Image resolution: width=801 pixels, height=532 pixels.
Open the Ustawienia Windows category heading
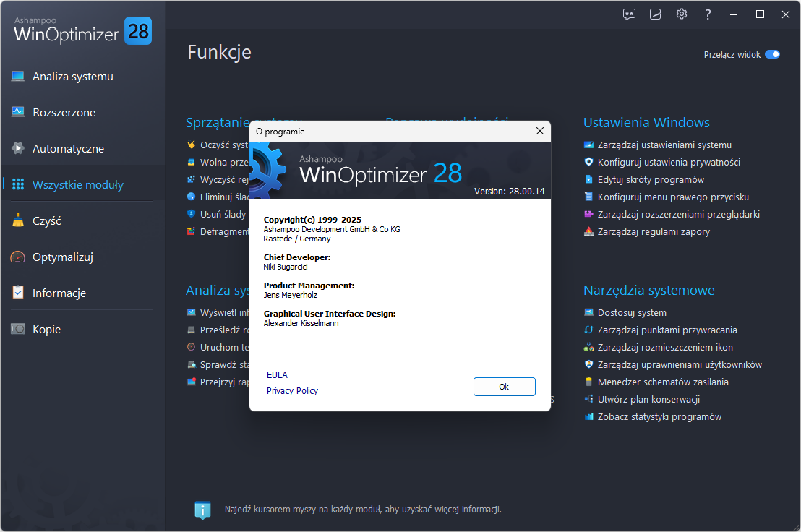click(646, 123)
